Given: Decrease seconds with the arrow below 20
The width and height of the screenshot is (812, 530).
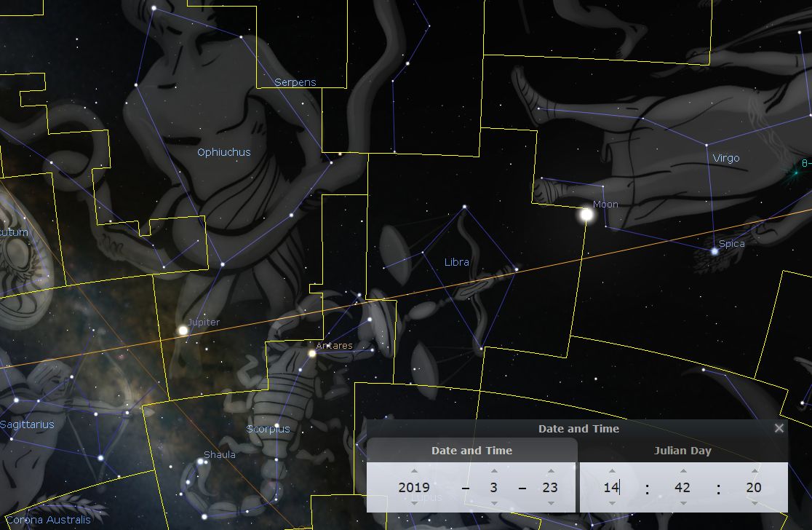Looking at the screenshot, I should 754,503.
